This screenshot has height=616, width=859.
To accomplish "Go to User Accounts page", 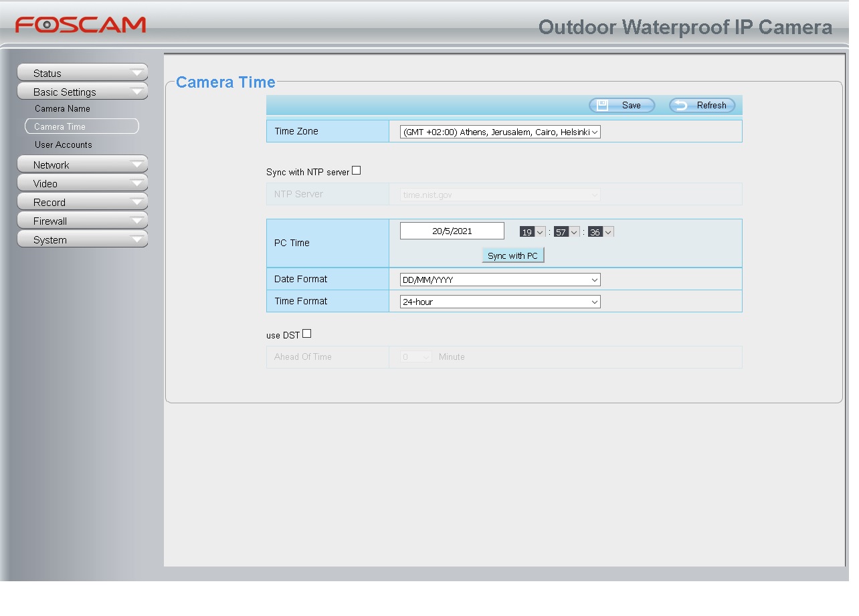I will point(64,144).
